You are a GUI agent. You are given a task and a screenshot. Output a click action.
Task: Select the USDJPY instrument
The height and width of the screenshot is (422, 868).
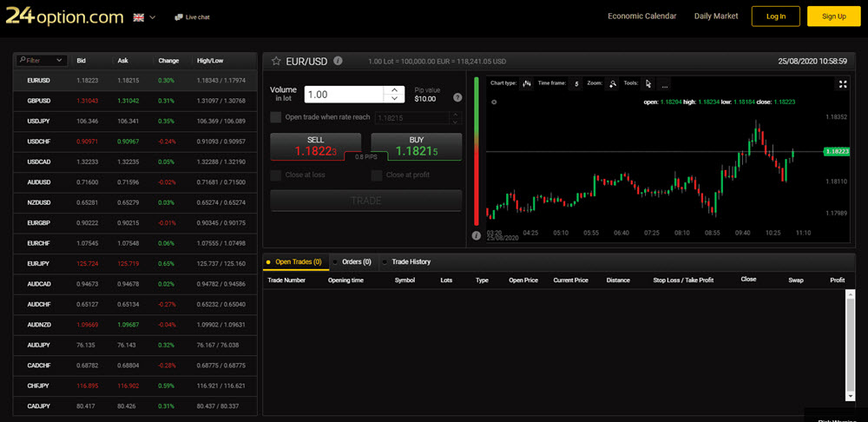tap(135, 121)
